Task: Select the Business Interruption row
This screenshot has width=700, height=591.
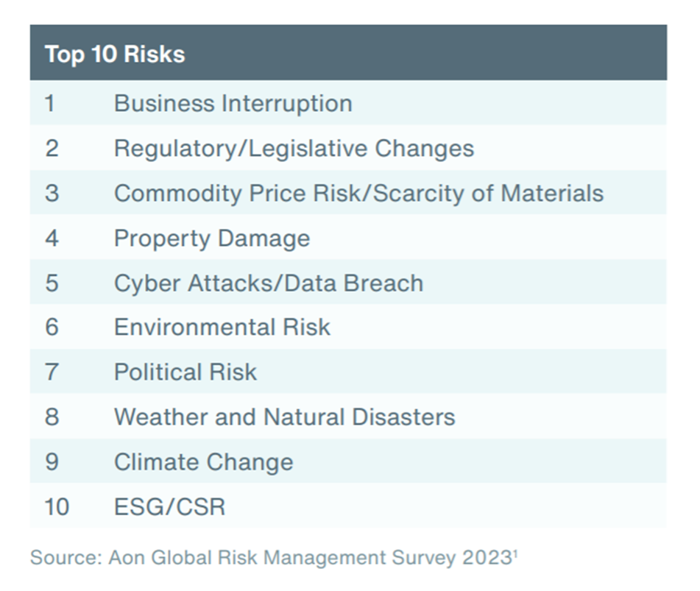Action: coord(348,103)
